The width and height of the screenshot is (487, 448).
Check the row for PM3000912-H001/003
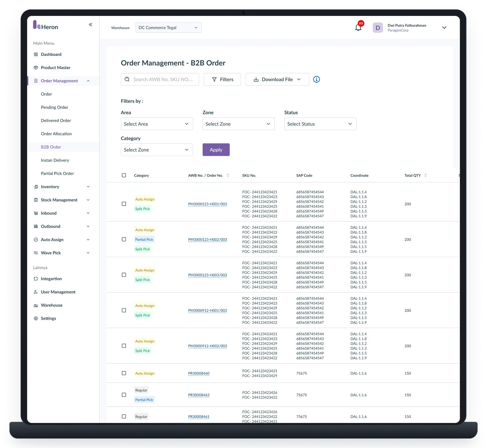click(124, 310)
